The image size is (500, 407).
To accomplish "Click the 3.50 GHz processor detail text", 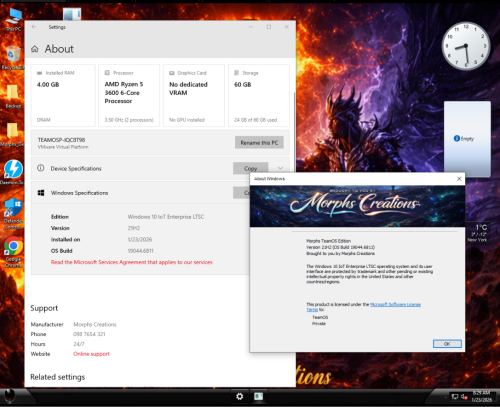I will [x=129, y=120].
